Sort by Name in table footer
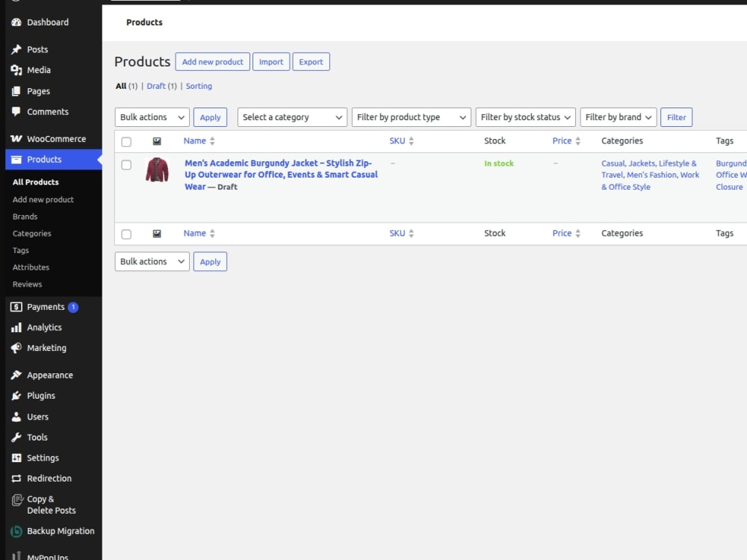 [x=199, y=233]
